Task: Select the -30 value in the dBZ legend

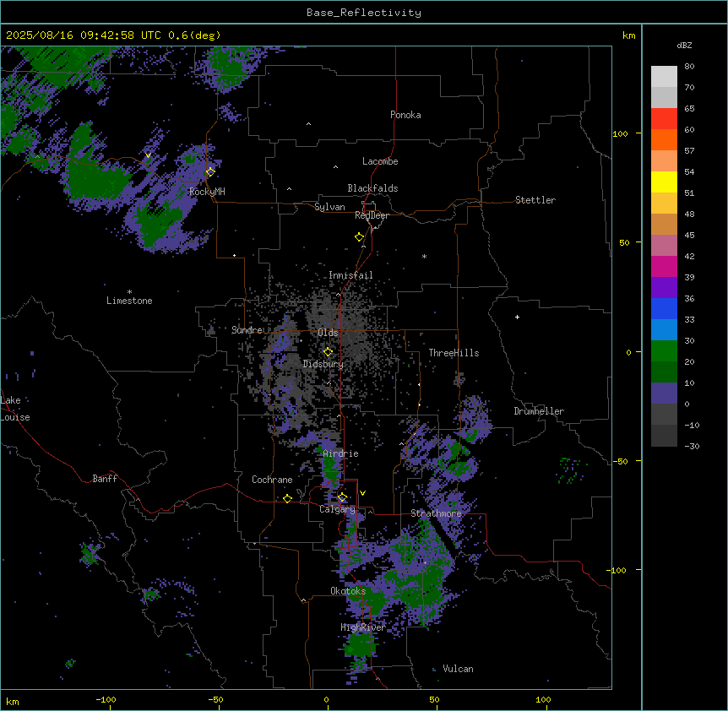Action: [692, 446]
